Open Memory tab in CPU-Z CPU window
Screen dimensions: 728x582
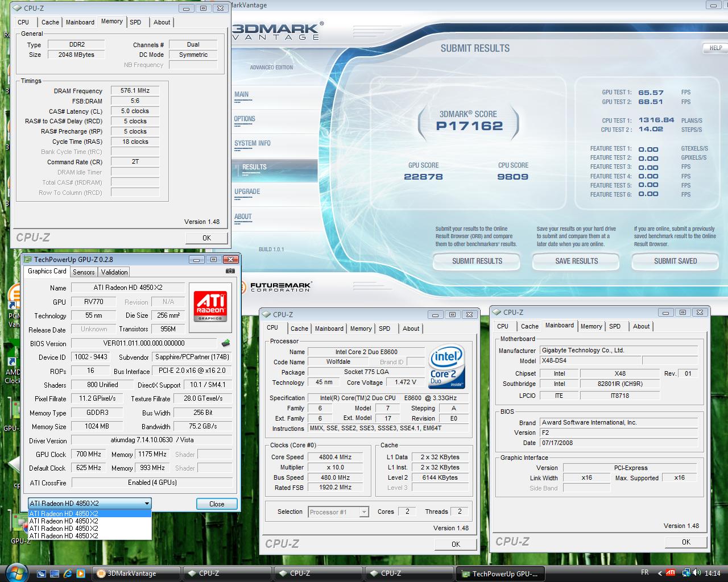click(361, 329)
